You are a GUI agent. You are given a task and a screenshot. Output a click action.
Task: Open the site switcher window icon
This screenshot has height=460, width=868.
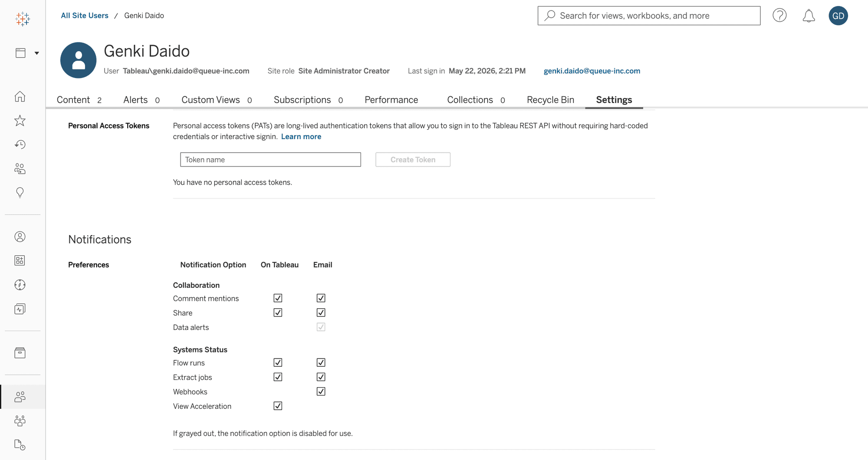[20, 53]
